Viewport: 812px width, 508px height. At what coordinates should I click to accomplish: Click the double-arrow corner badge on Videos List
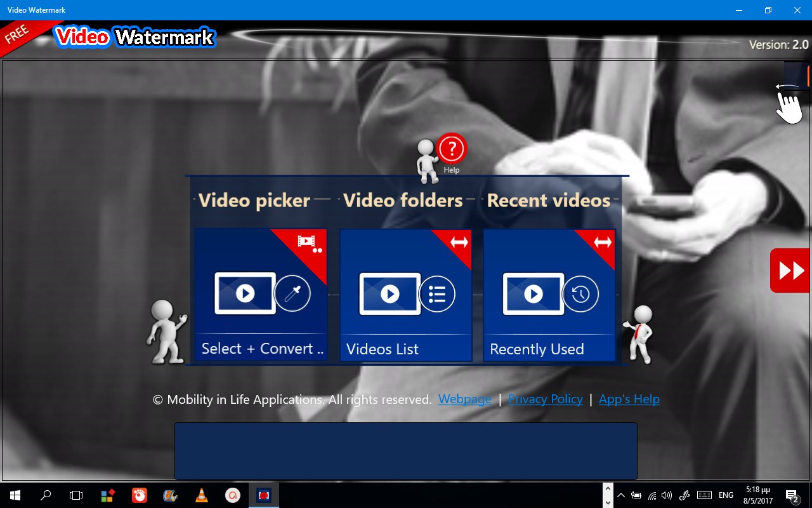459,242
